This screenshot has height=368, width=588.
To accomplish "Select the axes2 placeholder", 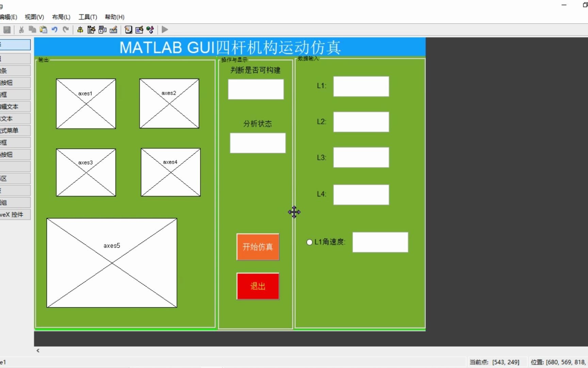I will [x=169, y=104].
